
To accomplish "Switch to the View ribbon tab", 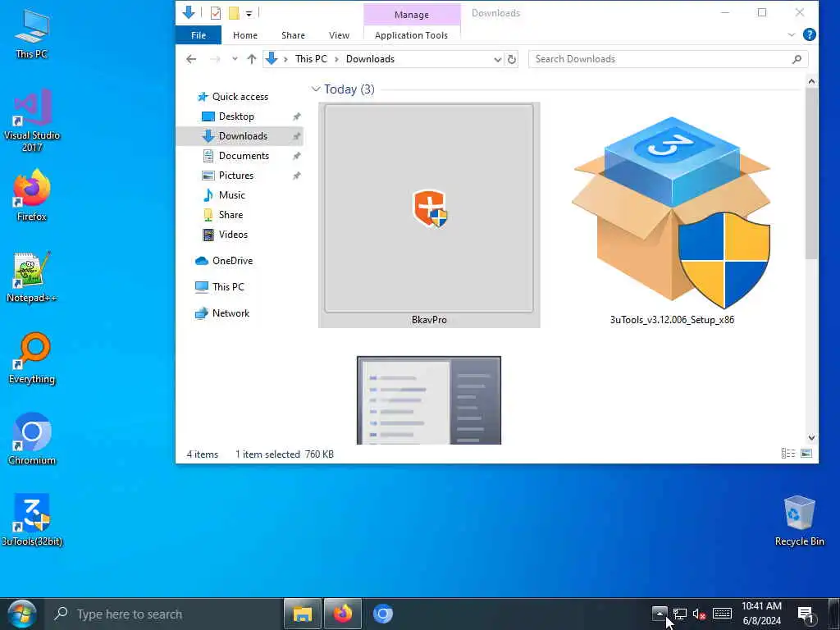I will click(x=339, y=35).
